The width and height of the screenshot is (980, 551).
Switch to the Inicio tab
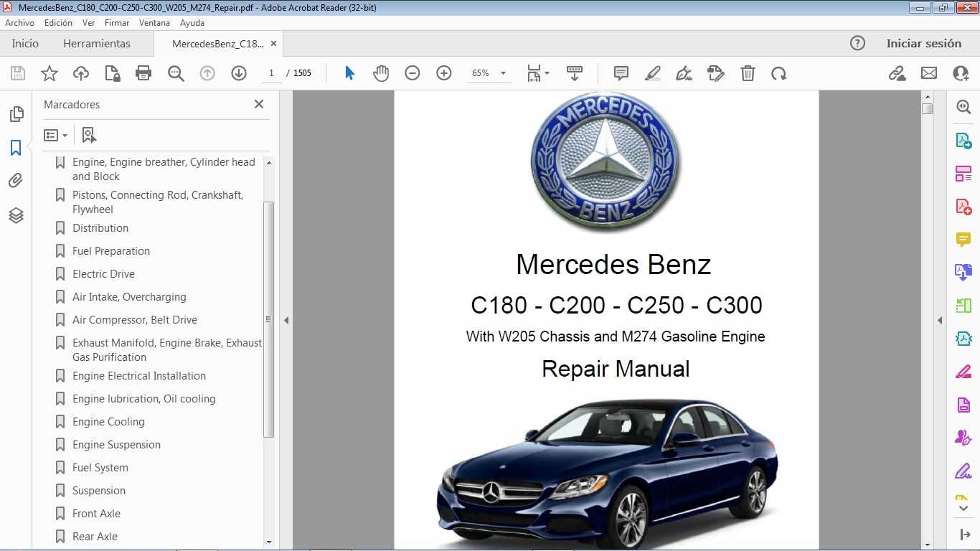[x=25, y=43]
